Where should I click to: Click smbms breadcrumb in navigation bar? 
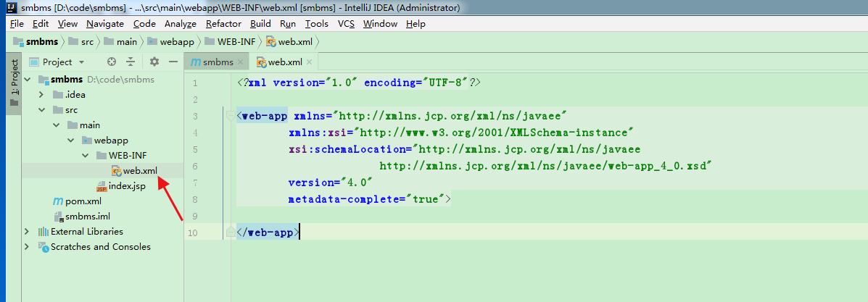pos(36,41)
